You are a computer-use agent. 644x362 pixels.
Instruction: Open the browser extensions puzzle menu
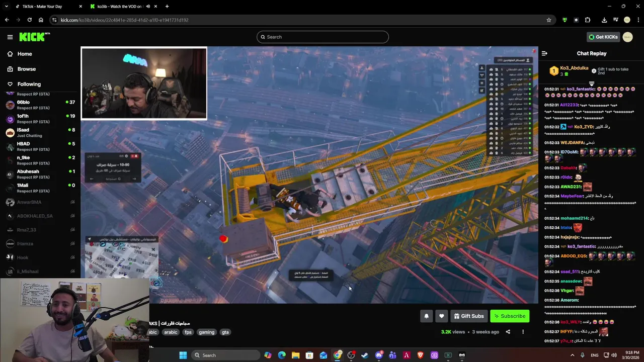[x=587, y=20]
